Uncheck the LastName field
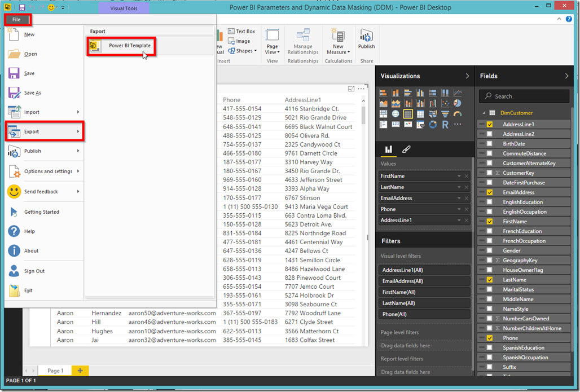The height and width of the screenshot is (392, 580). (490, 280)
